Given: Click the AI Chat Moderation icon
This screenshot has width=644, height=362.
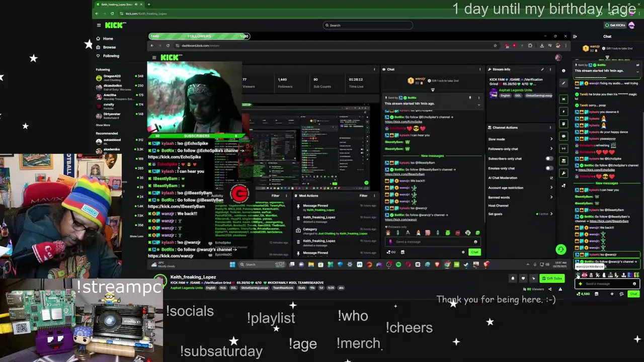Looking at the screenshot, I should point(551,178).
